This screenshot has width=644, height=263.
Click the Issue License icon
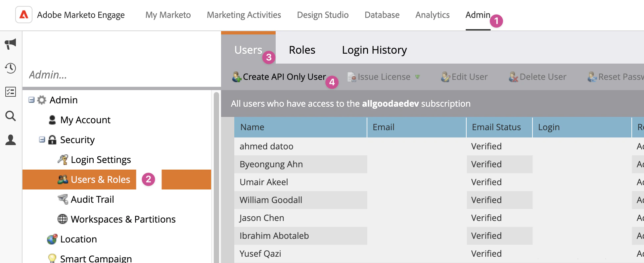(352, 77)
